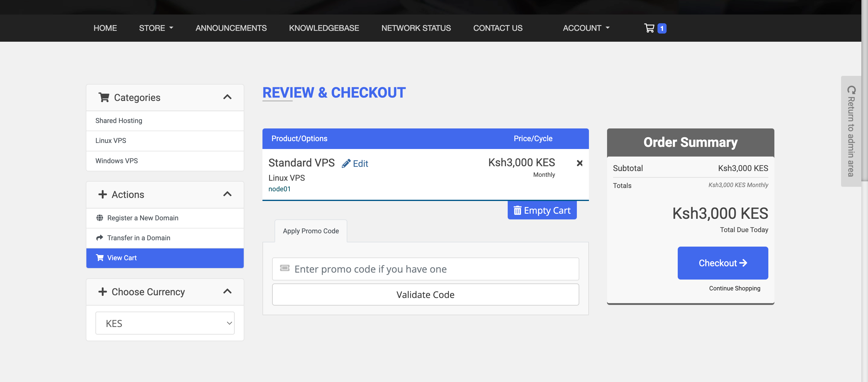
Task: Select the Apply Promo Code tab
Action: click(311, 231)
